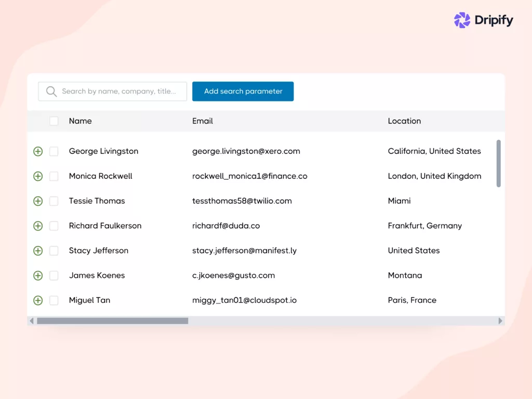The height and width of the screenshot is (399, 532).
Task: Click the plus icon for Miguel Tan
Action: (37, 300)
